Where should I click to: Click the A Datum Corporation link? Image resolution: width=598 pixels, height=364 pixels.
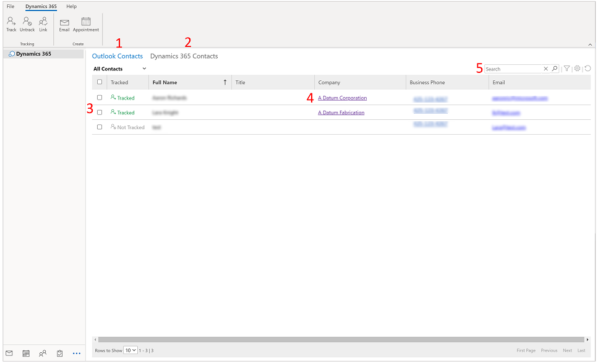[342, 98]
